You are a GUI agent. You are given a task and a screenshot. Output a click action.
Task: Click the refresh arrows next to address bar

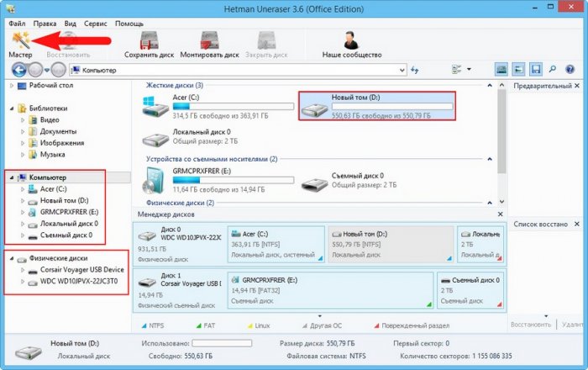[x=414, y=70]
